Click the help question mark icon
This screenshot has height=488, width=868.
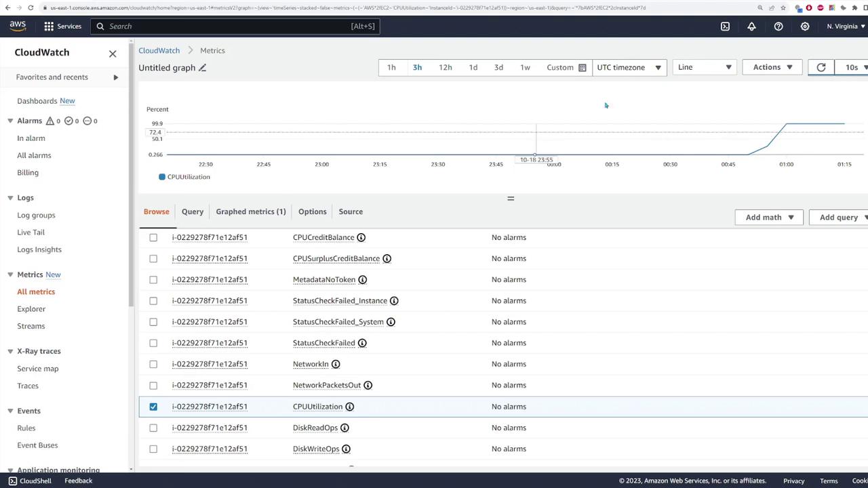tap(778, 26)
